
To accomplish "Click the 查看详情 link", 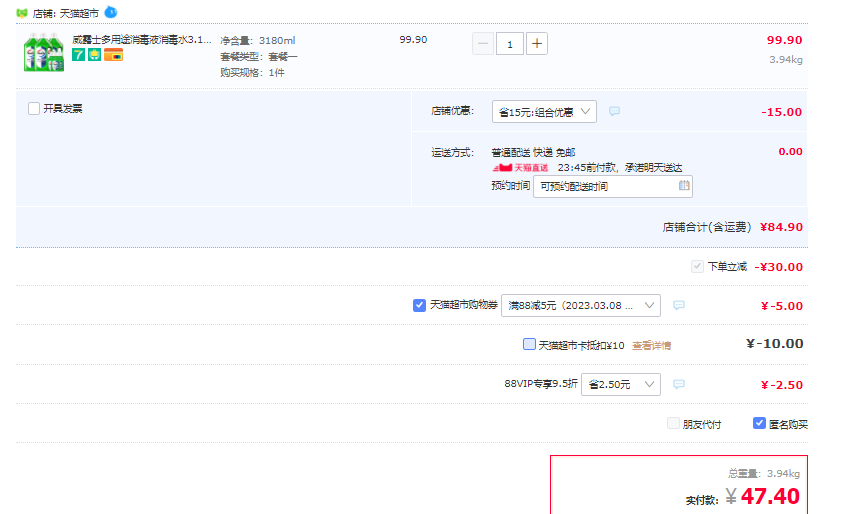I will [x=652, y=345].
